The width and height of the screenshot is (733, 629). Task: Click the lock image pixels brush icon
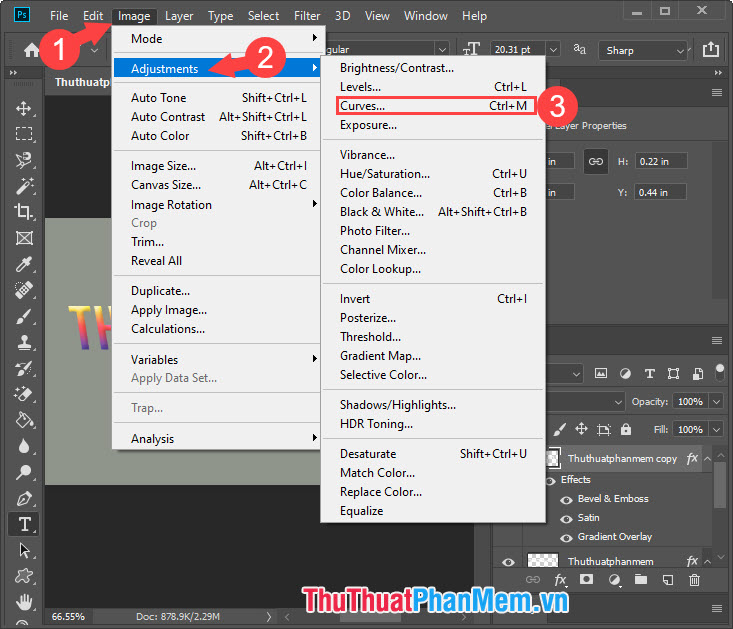pyautogui.click(x=559, y=429)
